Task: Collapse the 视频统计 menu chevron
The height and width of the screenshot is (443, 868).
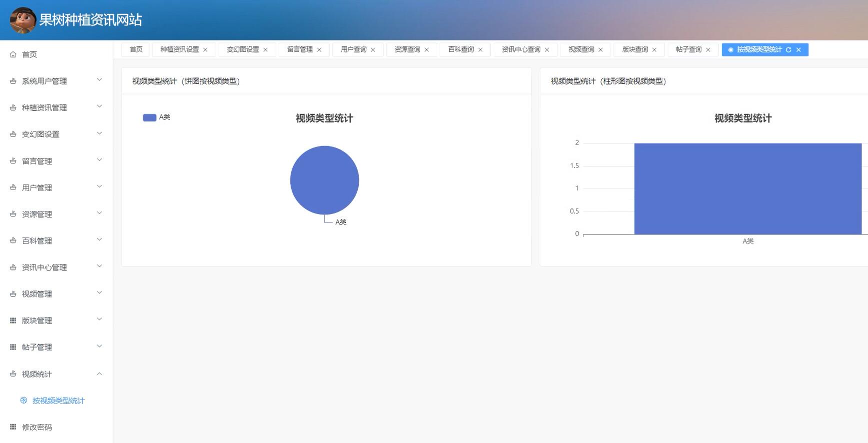Action: tap(99, 373)
